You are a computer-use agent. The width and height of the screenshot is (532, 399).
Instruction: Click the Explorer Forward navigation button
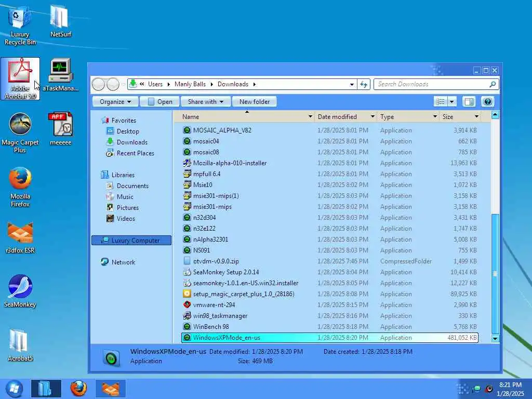[113, 84]
